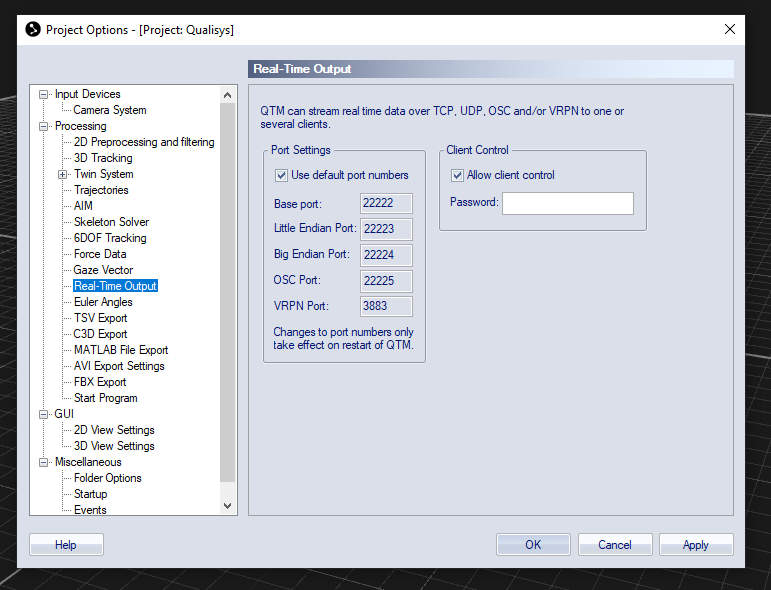Image resolution: width=771 pixels, height=590 pixels.
Task: Click the Apply button
Action: [x=696, y=545]
